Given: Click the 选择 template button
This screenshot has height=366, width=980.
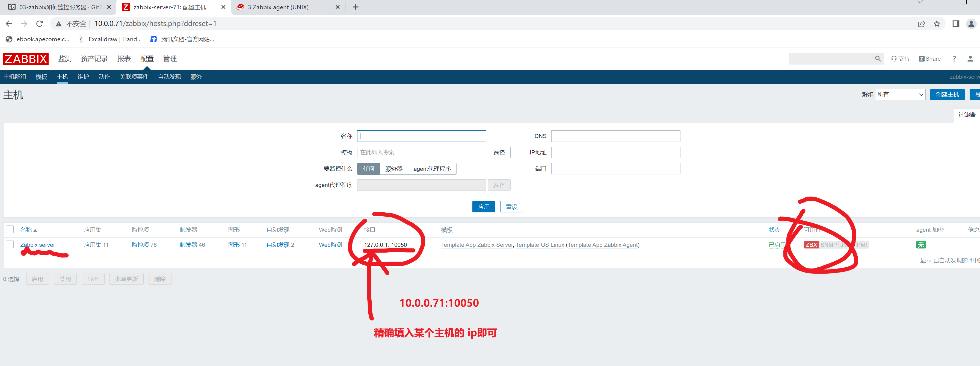Looking at the screenshot, I should (x=499, y=152).
